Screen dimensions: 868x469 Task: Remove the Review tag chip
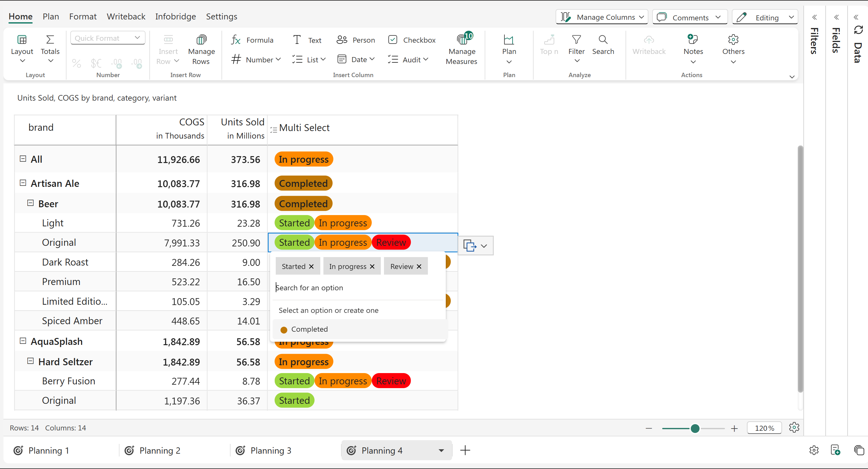[419, 266]
